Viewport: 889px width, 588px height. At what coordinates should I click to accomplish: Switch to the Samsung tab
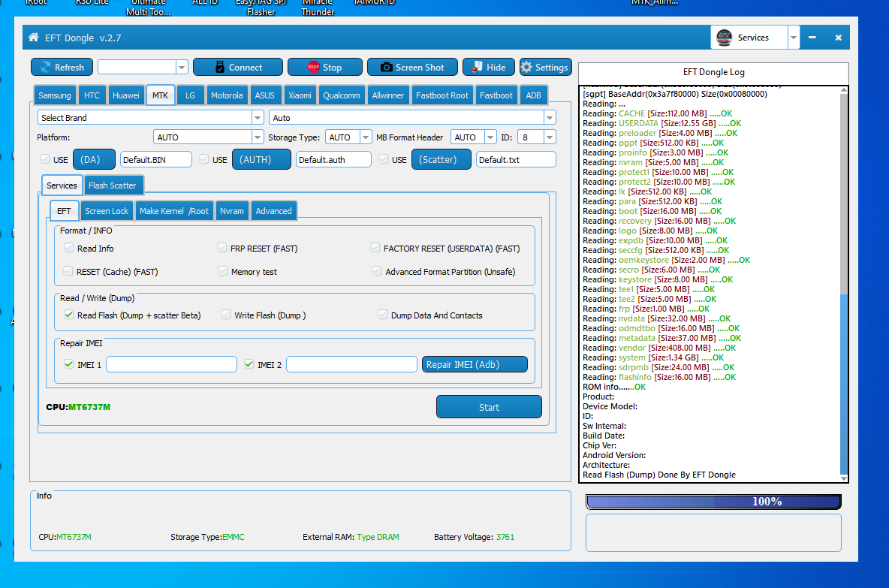pyautogui.click(x=54, y=95)
